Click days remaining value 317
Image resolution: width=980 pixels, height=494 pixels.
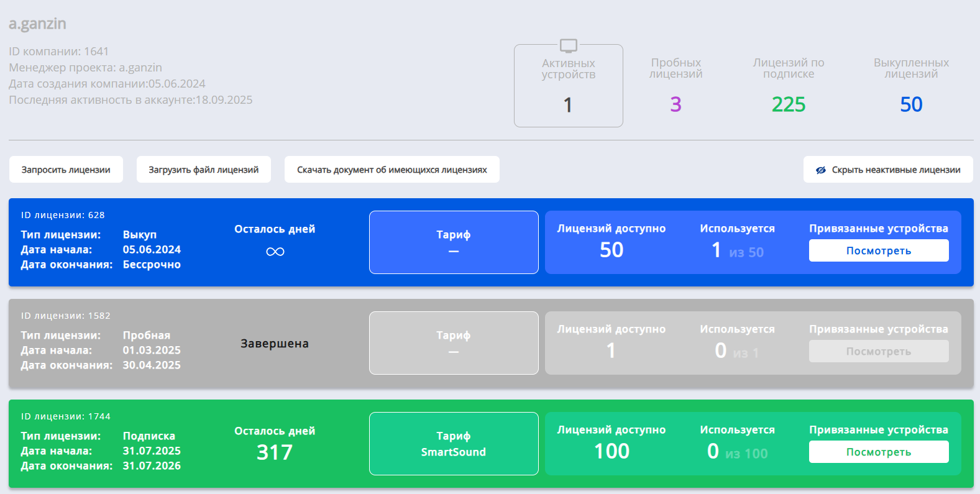click(x=275, y=452)
